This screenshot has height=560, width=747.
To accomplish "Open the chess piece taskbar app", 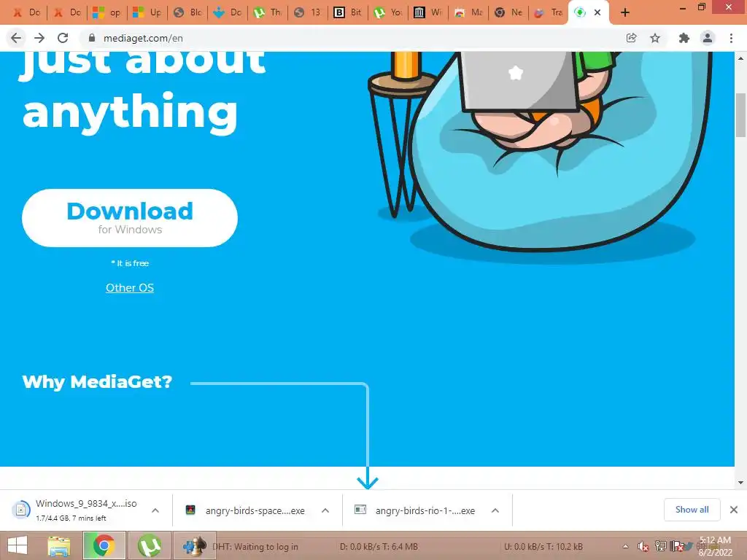I will coord(194,545).
